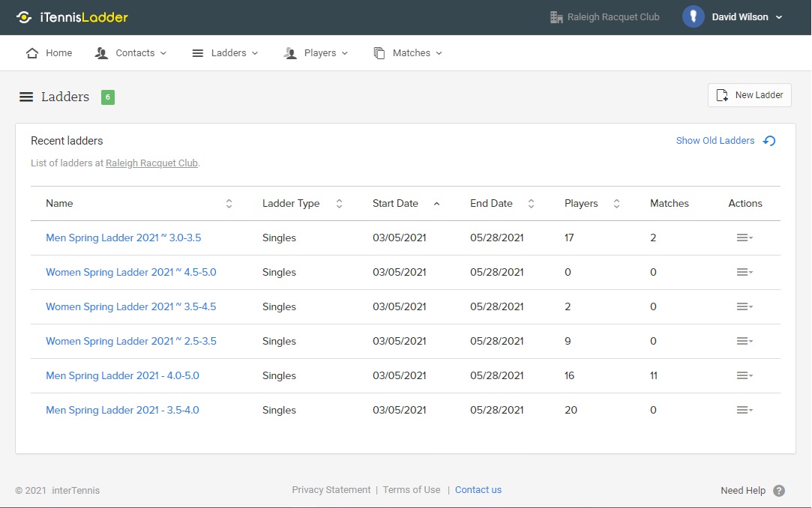The width and height of the screenshot is (812, 508).
Task: Sort the table by Players column
Action: click(616, 204)
